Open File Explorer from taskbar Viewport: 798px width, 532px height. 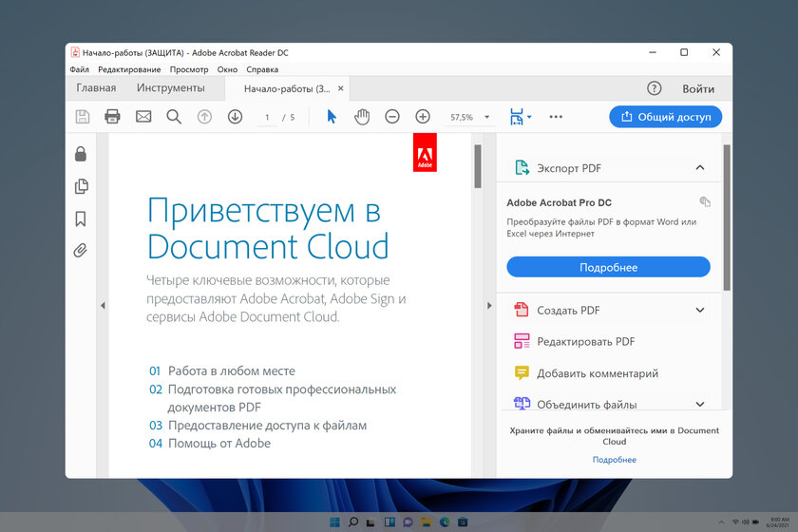tap(426, 522)
